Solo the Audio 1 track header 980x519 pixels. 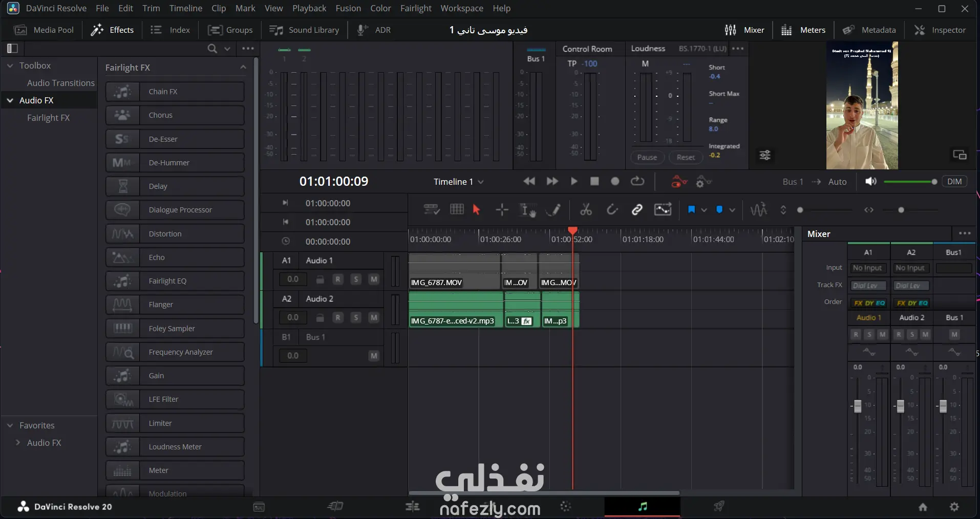pos(356,279)
